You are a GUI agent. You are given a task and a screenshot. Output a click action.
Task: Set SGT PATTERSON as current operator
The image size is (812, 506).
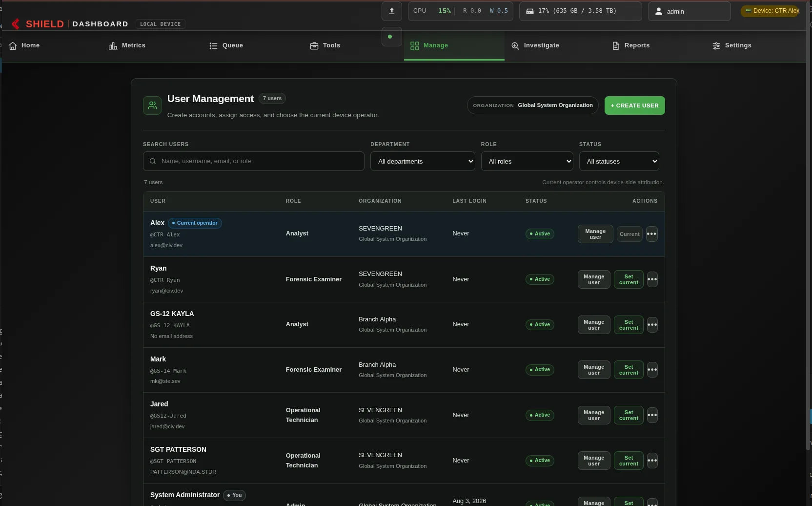(629, 461)
